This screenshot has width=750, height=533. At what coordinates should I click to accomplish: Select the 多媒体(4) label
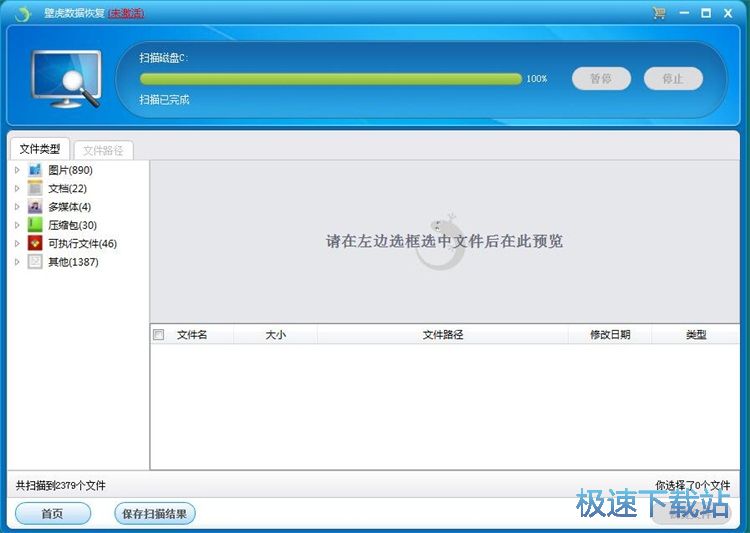pos(69,207)
